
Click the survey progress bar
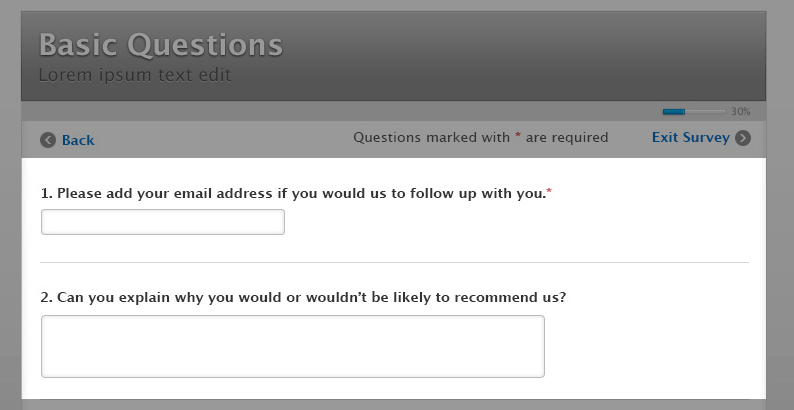(694, 112)
